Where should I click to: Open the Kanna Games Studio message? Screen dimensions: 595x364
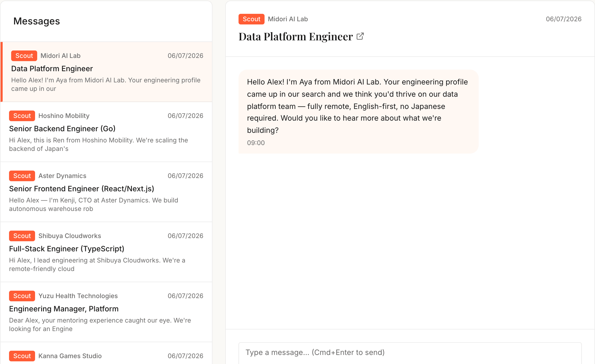point(107,353)
